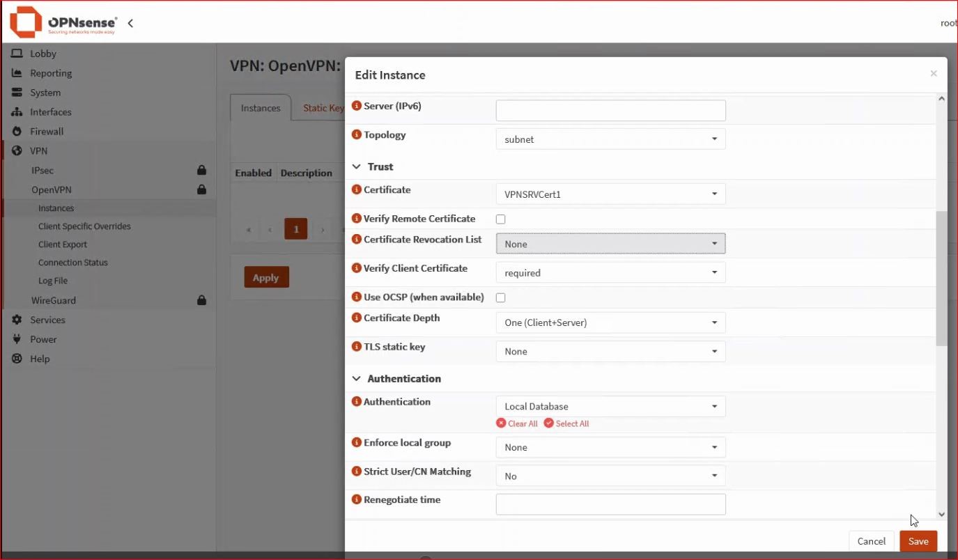Toggle the Use OCSP checkbox

500,298
